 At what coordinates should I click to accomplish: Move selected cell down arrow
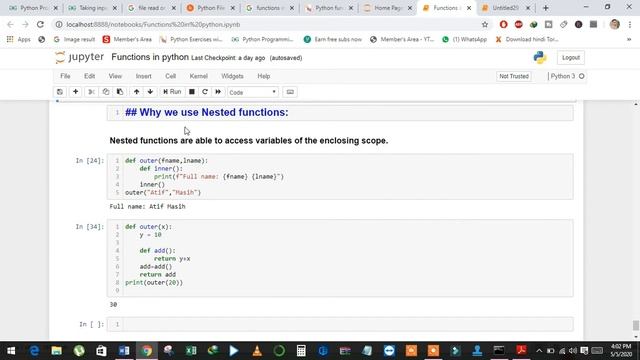(x=150, y=92)
